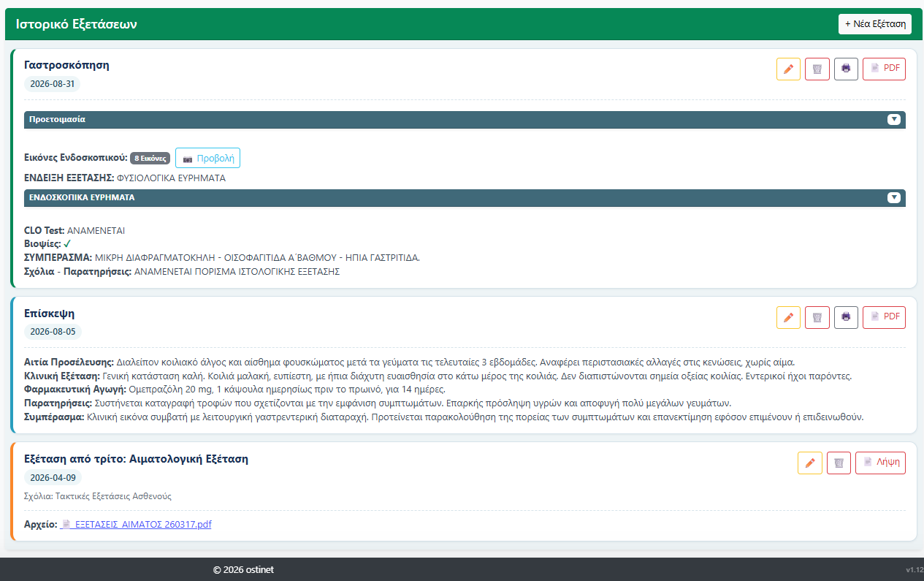
Task: Export the Επίσκεψη visit as PDF
Action: 884,317
